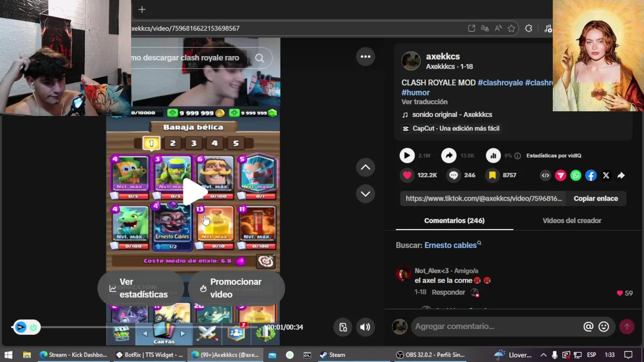Click the vidIQ shares arrow icon
The width and height of the screenshot is (644, 362).
click(449, 156)
